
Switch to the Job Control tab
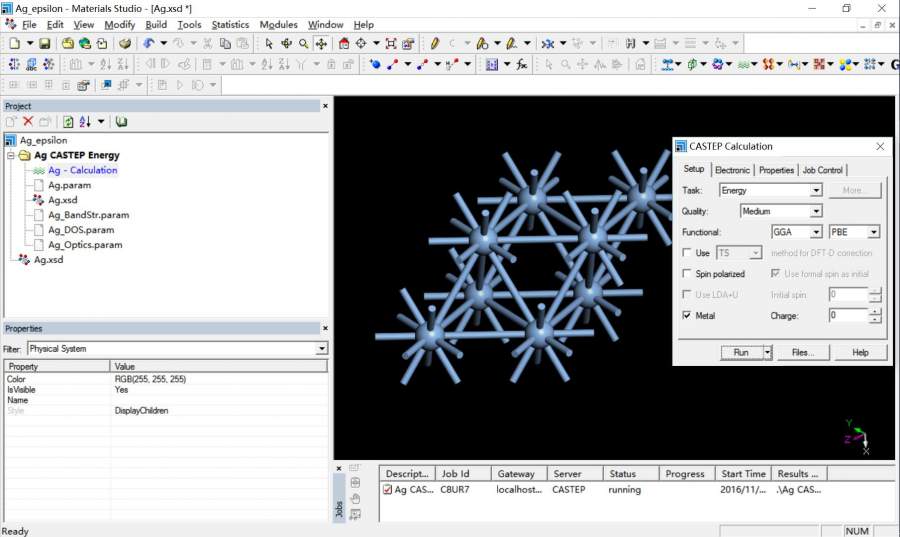point(823,170)
